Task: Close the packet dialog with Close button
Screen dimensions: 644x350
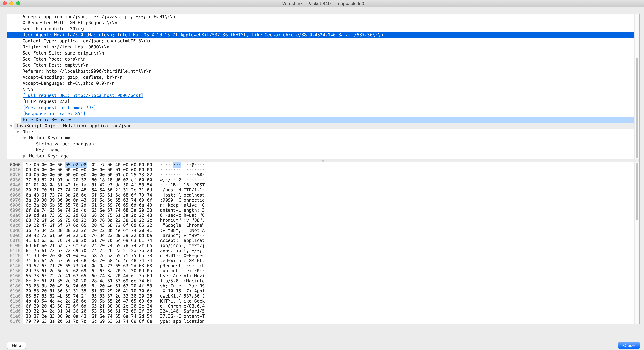Action: (629, 345)
